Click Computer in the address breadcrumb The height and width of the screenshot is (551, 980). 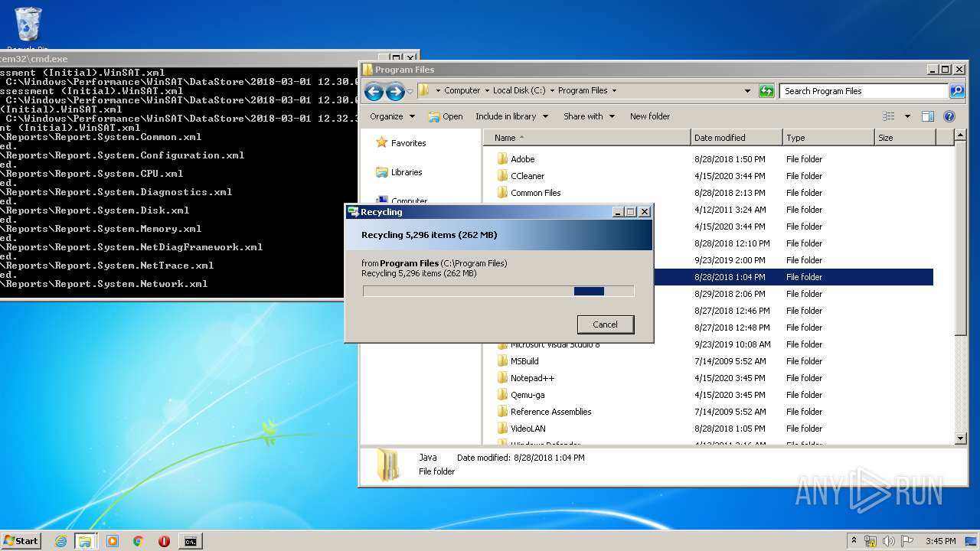tap(462, 90)
